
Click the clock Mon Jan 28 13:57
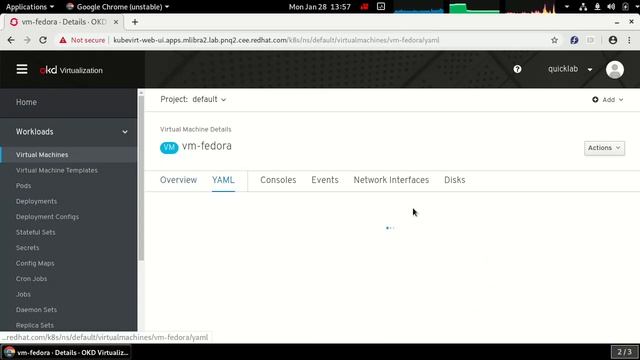(x=320, y=7)
